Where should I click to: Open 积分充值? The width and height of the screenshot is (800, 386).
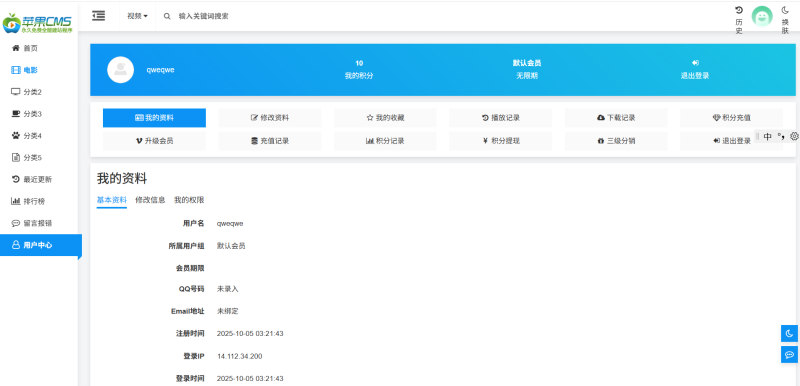[732, 118]
